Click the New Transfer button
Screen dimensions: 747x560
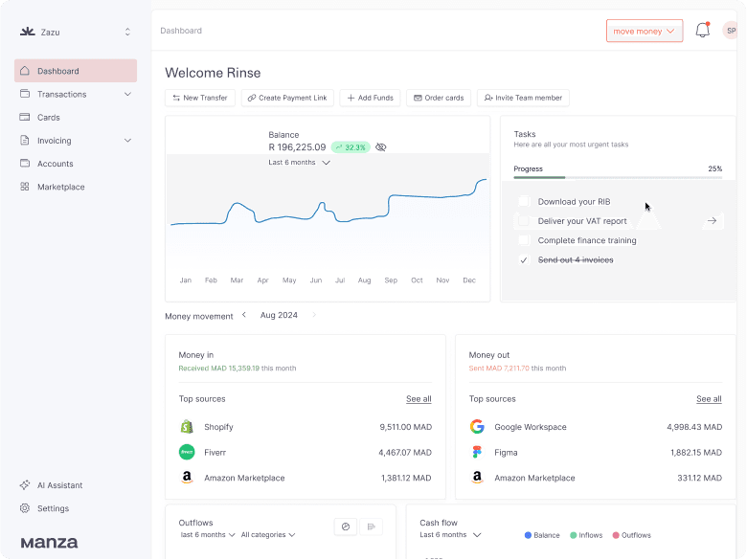click(x=200, y=98)
